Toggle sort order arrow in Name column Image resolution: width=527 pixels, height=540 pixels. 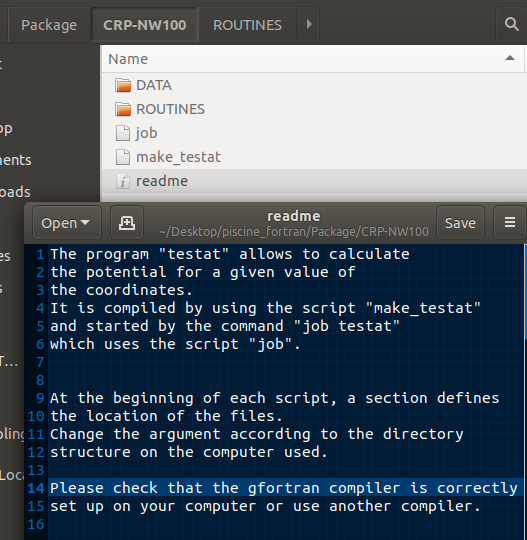(510, 58)
